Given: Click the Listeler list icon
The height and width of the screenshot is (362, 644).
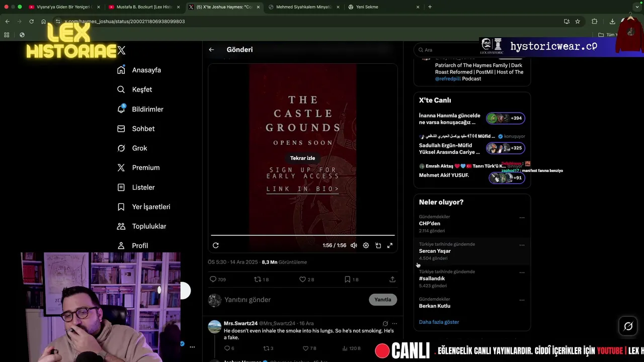Looking at the screenshot, I should coord(121,187).
